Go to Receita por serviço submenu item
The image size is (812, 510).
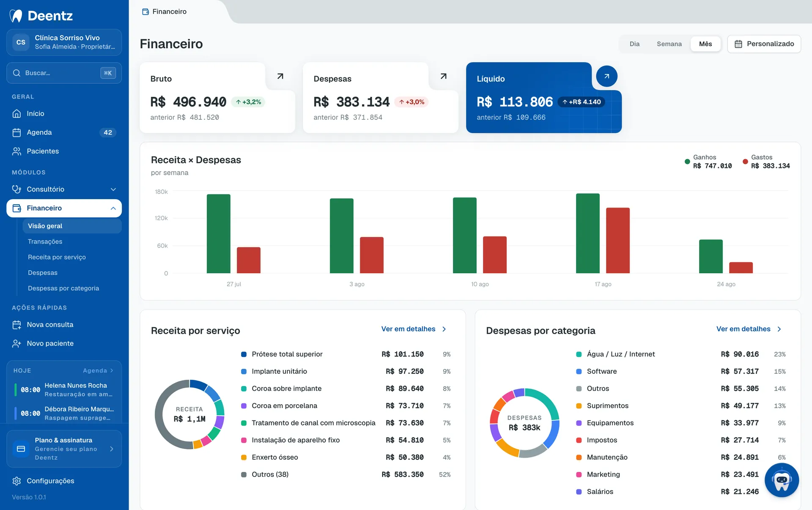click(x=57, y=257)
